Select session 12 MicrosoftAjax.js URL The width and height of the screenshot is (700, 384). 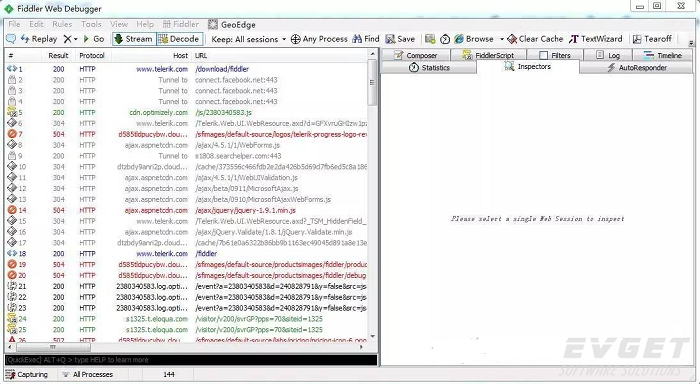[246, 188]
